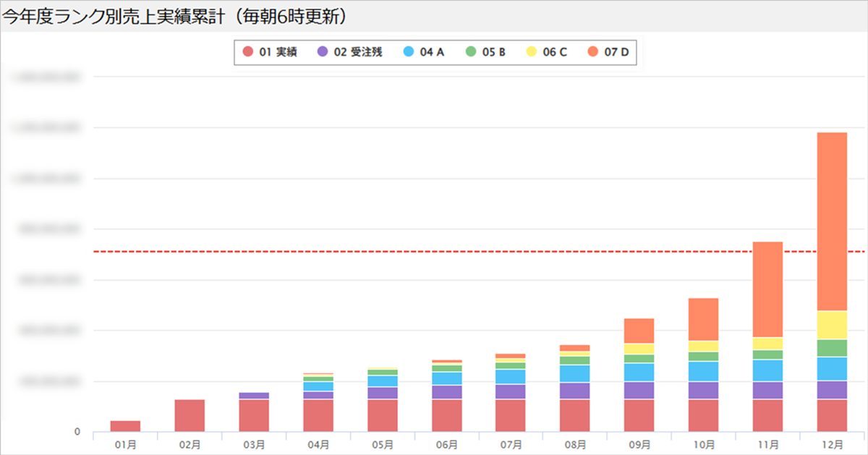Click the blue A segment in 10月 bar

(x=703, y=371)
